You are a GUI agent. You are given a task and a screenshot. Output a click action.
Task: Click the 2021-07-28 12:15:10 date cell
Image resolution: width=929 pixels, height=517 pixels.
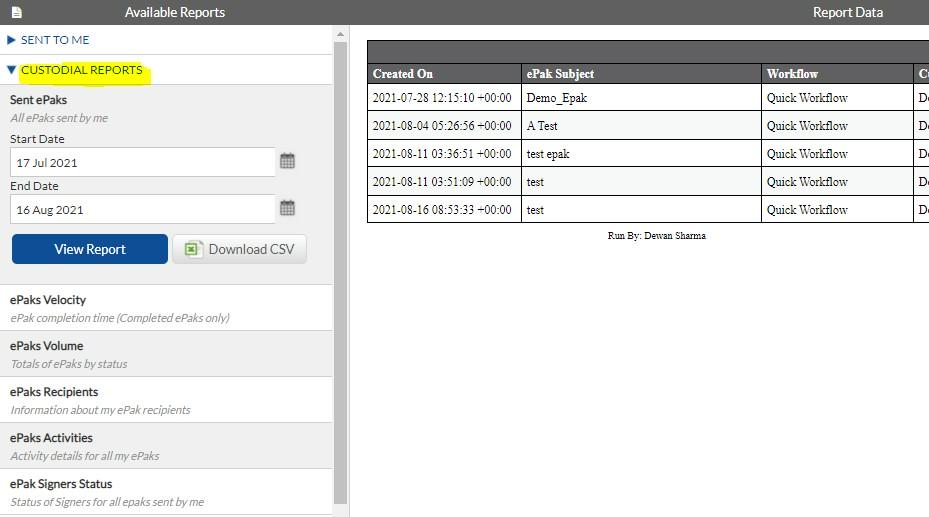point(444,98)
